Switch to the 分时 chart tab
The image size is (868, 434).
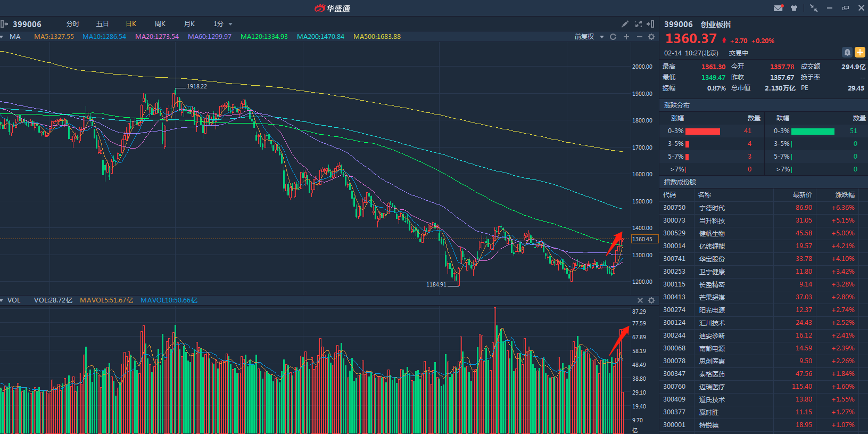(x=73, y=24)
